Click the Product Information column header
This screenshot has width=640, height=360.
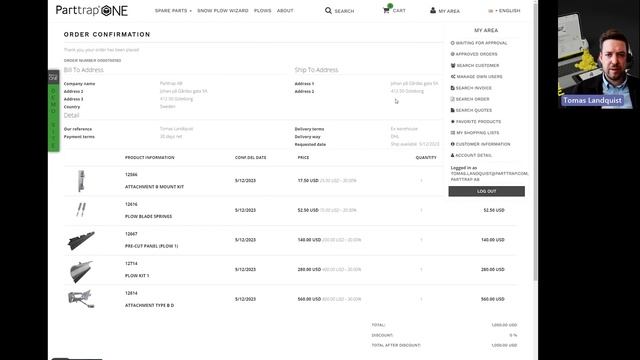[x=149, y=158]
